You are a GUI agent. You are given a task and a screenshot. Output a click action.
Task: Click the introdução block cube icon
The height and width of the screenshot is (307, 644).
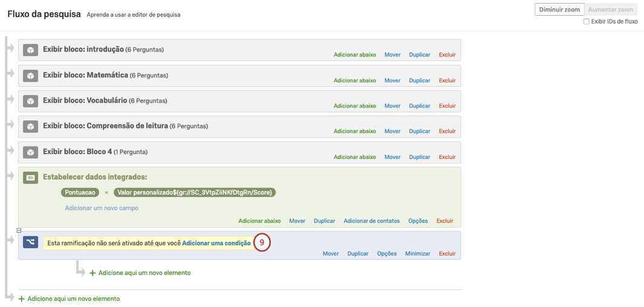pyautogui.click(x=30, y=50)
